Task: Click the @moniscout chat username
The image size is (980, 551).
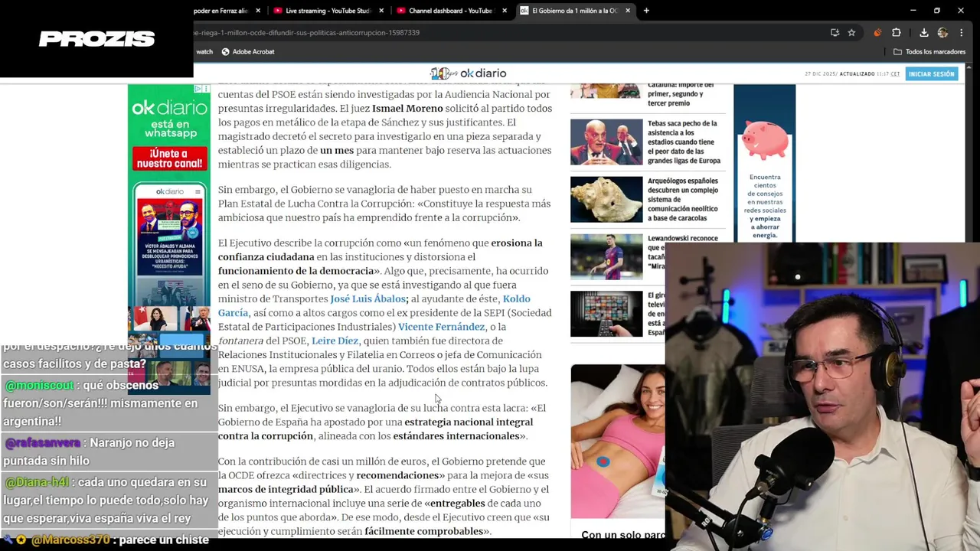Action: (x=39, y=386)
